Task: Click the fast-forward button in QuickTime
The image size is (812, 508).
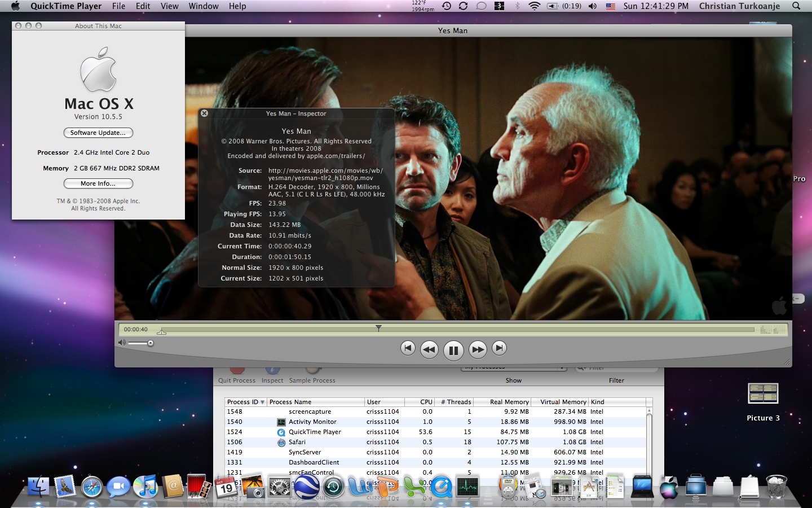Action: (478, 350)
